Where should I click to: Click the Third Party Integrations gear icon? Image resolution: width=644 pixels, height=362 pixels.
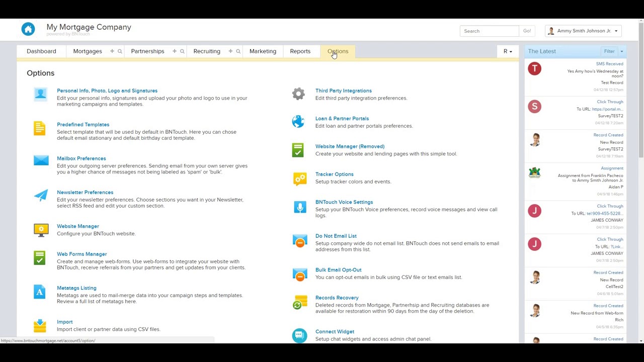(x=298, y=94)
